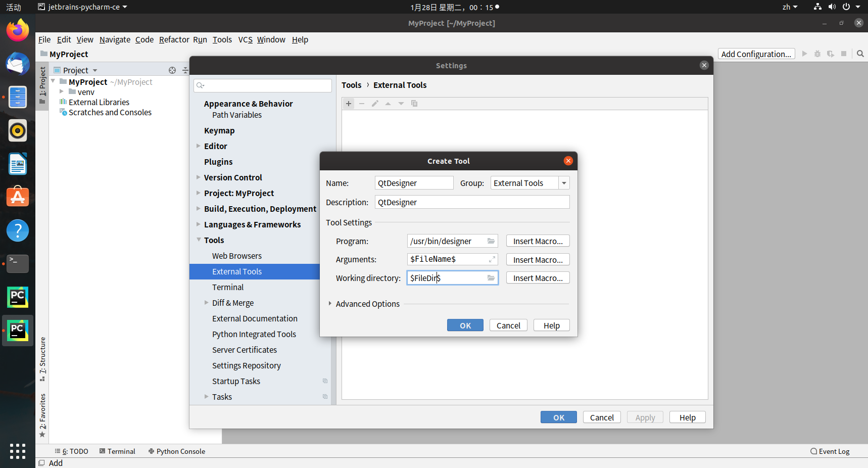
Task: Show applications grid in the dock
Action: pos(18,451)
